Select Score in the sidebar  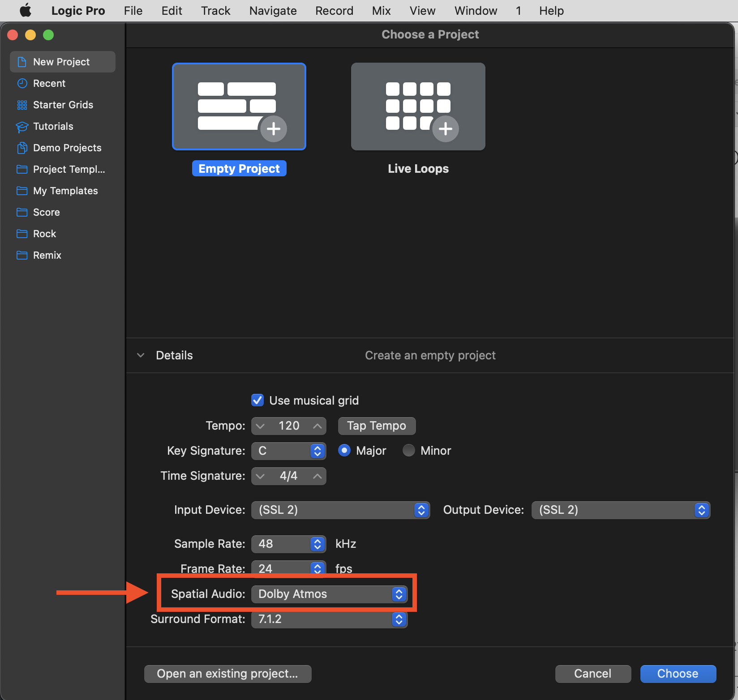point(63,212)
